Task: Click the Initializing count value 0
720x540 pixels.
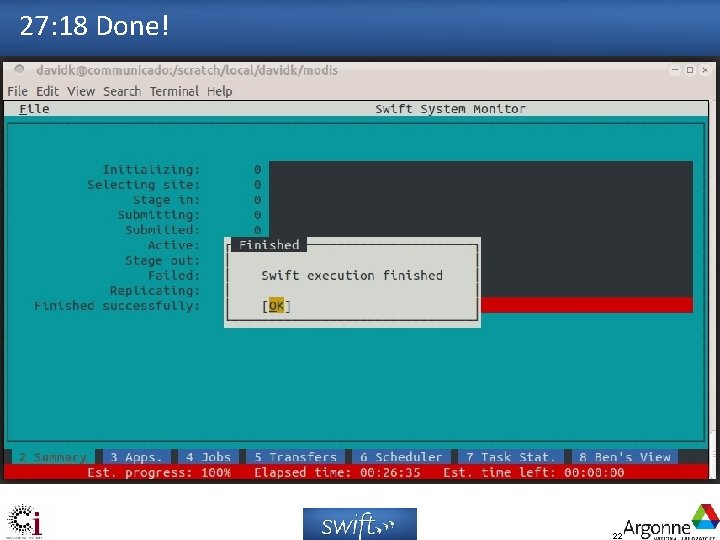Action: [258, 170]
